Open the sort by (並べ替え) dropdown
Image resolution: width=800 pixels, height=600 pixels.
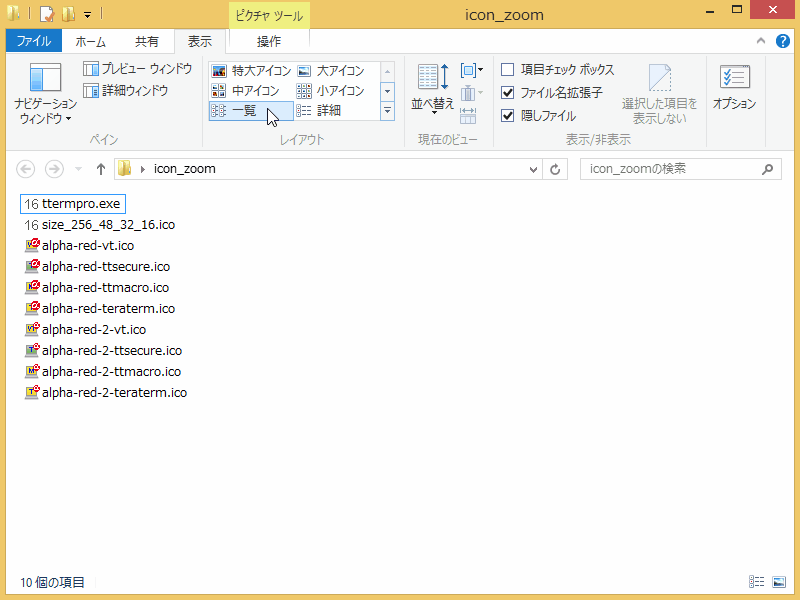click(x=433, y=103)
